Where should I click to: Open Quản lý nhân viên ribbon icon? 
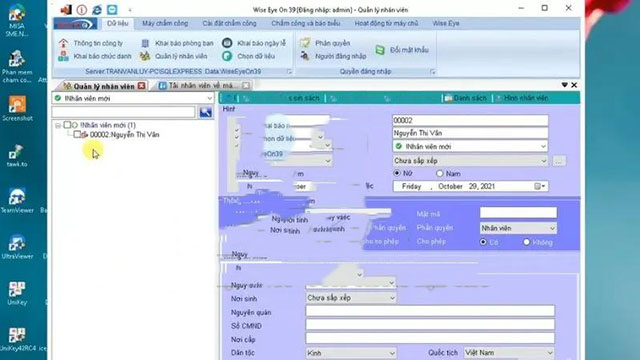click(x=145, y=56)
